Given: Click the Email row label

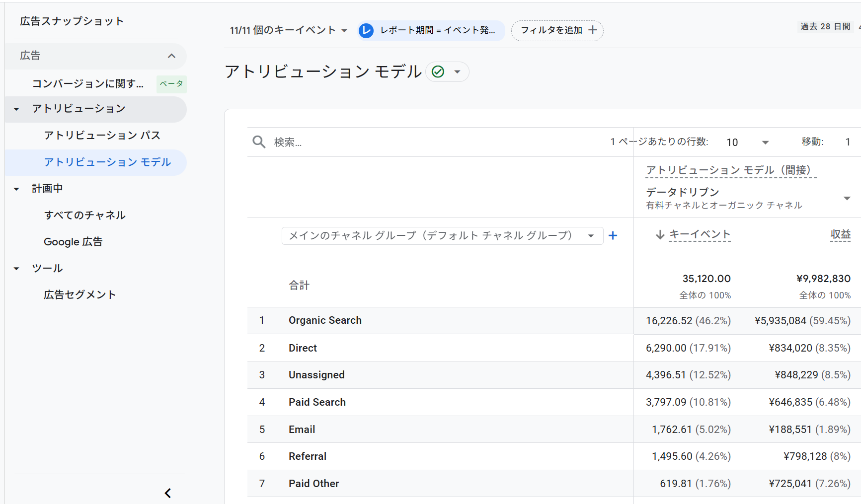Looking at the screenshot, I should coord(302,430).
